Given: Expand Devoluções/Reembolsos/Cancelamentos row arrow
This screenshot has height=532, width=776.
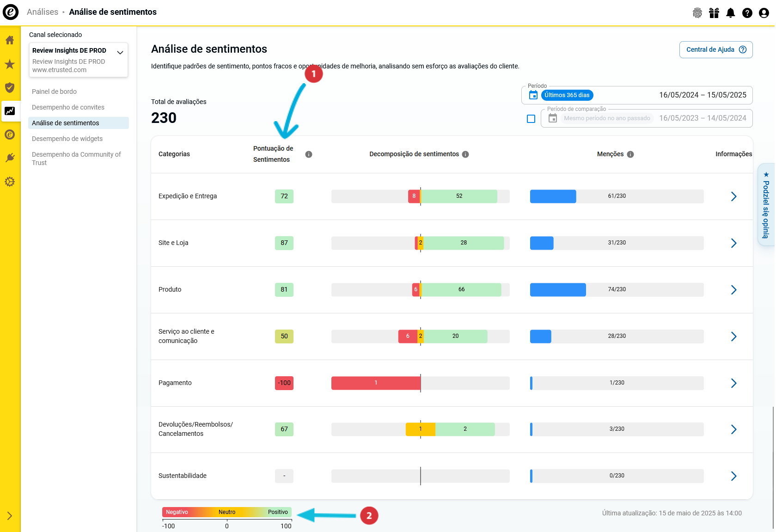Looking at the screenshot, I should pos(733,429).
